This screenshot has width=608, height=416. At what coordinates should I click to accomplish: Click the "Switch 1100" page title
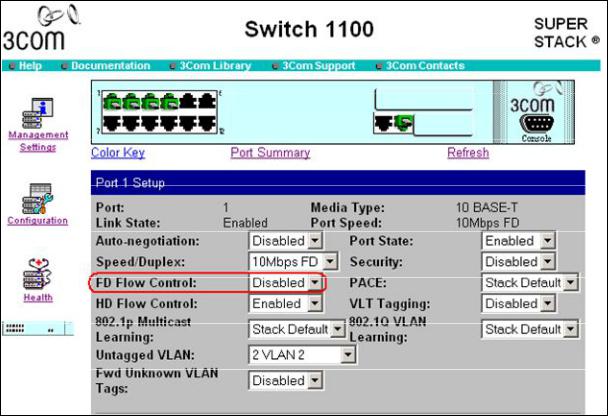coord(309,29)
